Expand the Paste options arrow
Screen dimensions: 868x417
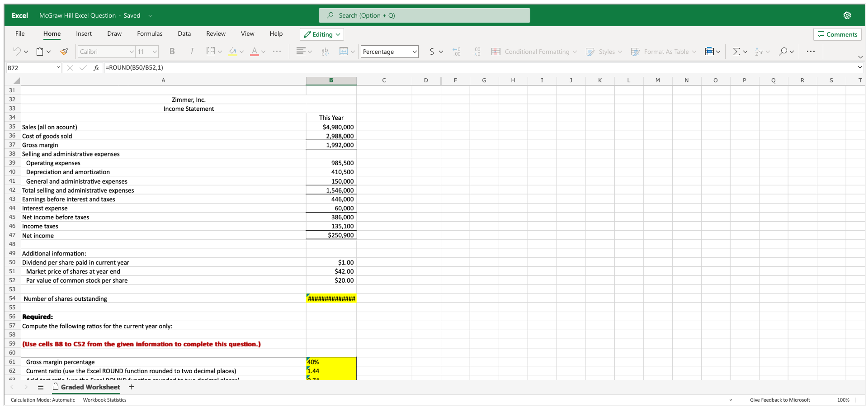point(48,52)
